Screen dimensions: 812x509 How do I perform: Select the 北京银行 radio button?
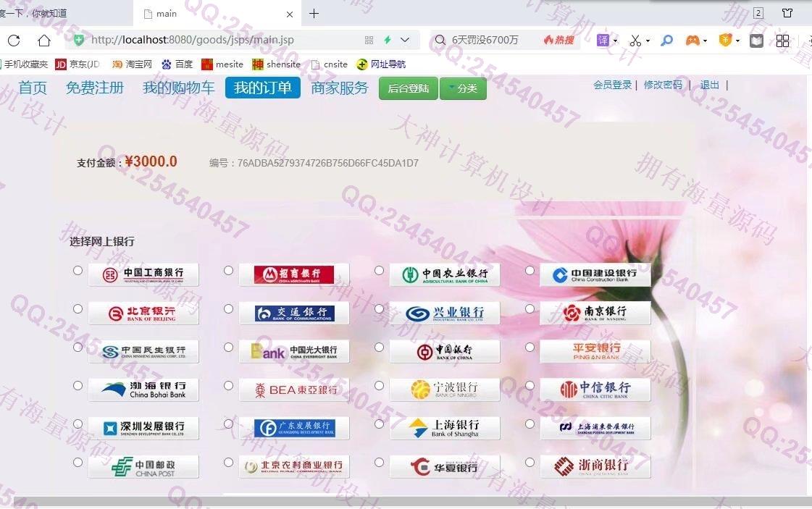coord(78,308)
